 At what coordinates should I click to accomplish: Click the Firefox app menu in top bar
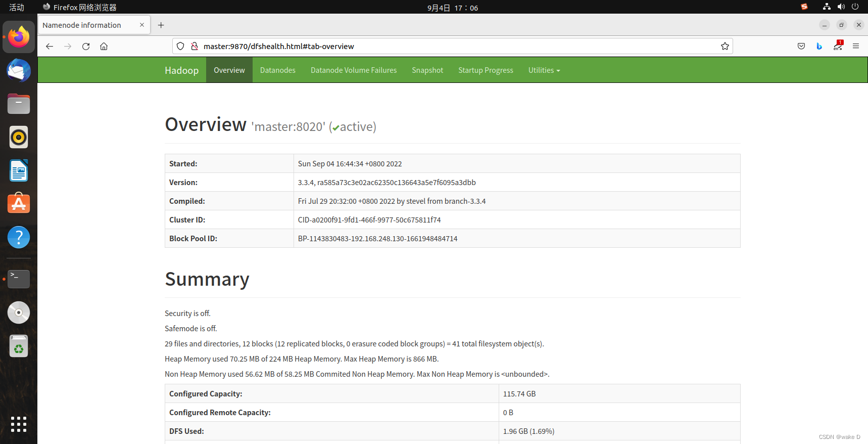tap(80, 7)
